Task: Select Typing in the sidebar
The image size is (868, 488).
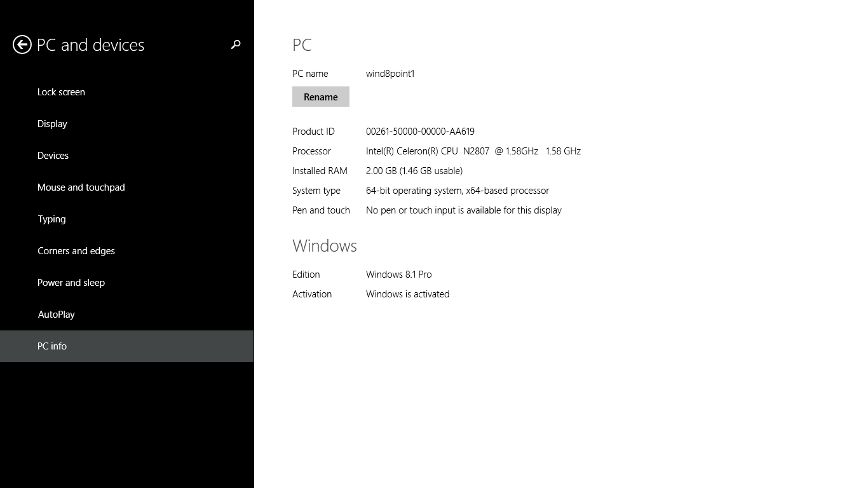Action: (x=127, y=219)
